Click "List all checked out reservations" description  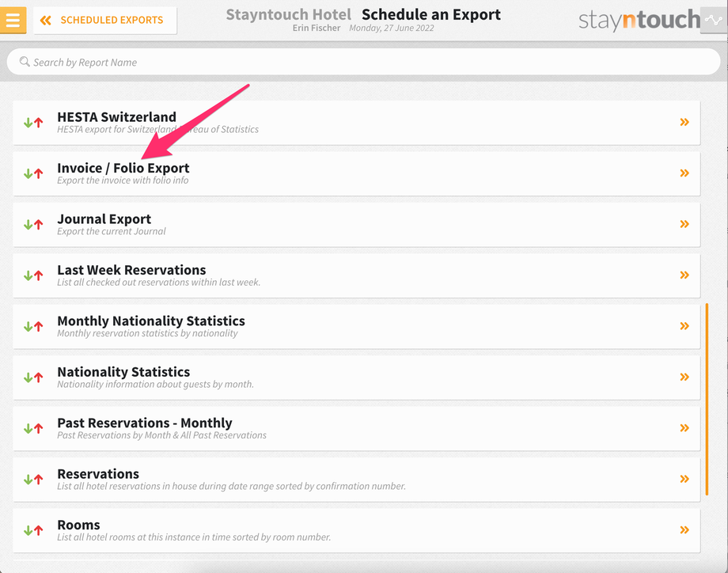(158, 283)
